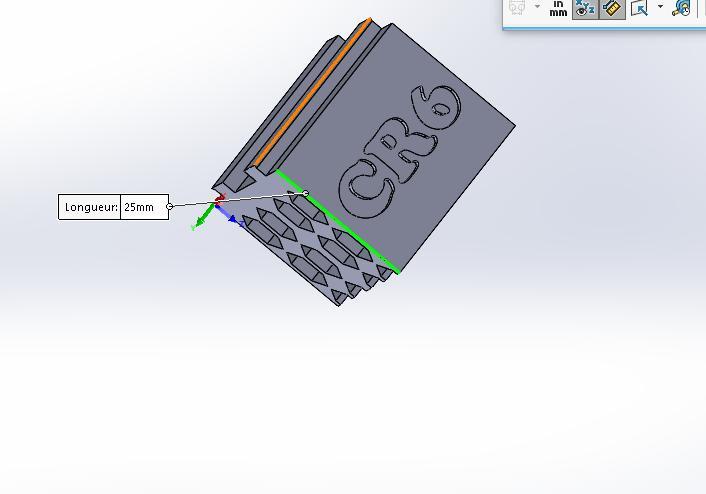Select the highlighted green edge of part
706x494 pixels.
[x=337, y=221]
